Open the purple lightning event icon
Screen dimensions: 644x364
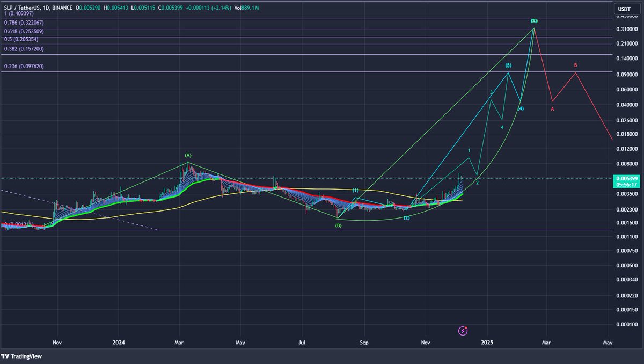(x=463, y=330)
